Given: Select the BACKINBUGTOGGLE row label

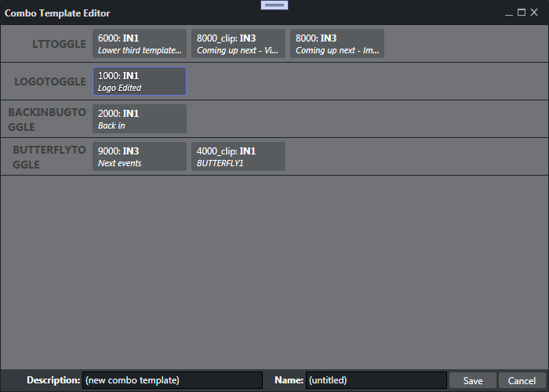Looking at the screenshot, I should point(47,119).
